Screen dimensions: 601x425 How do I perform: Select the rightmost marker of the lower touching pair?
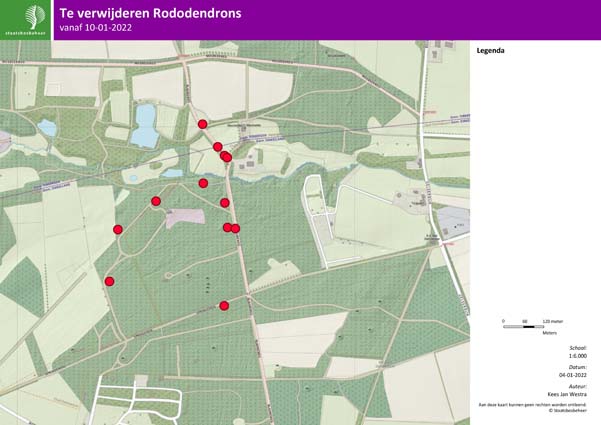pos(235,228)
